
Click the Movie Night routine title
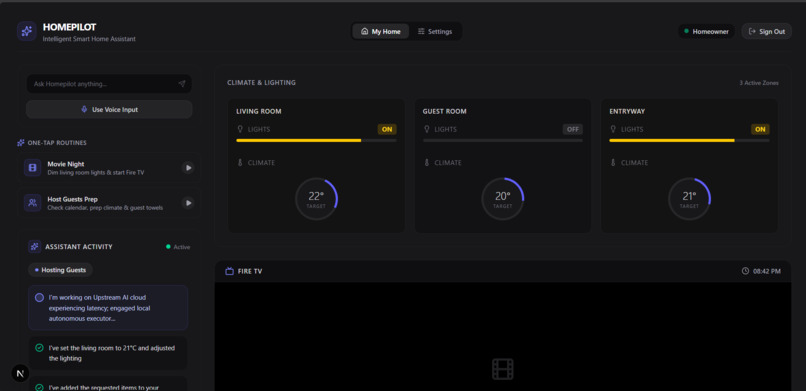point(66,164)
